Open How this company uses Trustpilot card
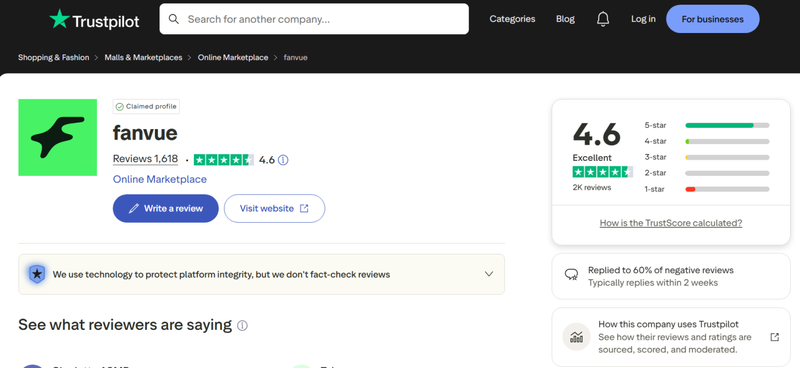Viewport: 800px width, 368px height. (670, 337)
